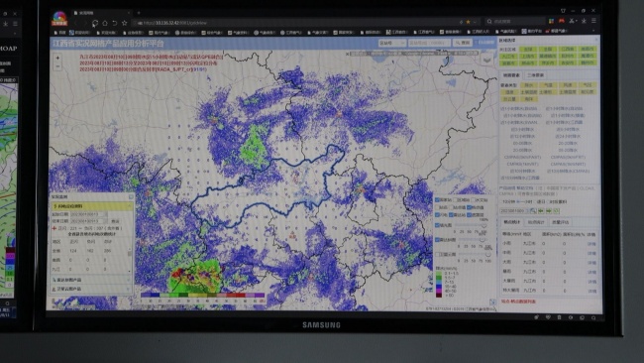Open the region dropdown in blue header
The height and width of the screenshot is (363, 644).
click(391, 43)
